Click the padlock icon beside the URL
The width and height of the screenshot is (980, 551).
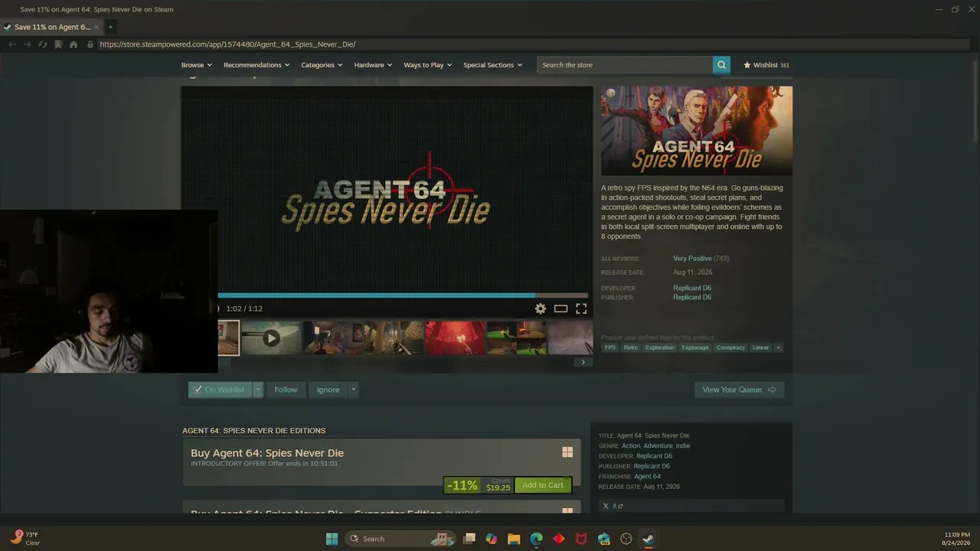pyautogui.click(x=90, y=44)
